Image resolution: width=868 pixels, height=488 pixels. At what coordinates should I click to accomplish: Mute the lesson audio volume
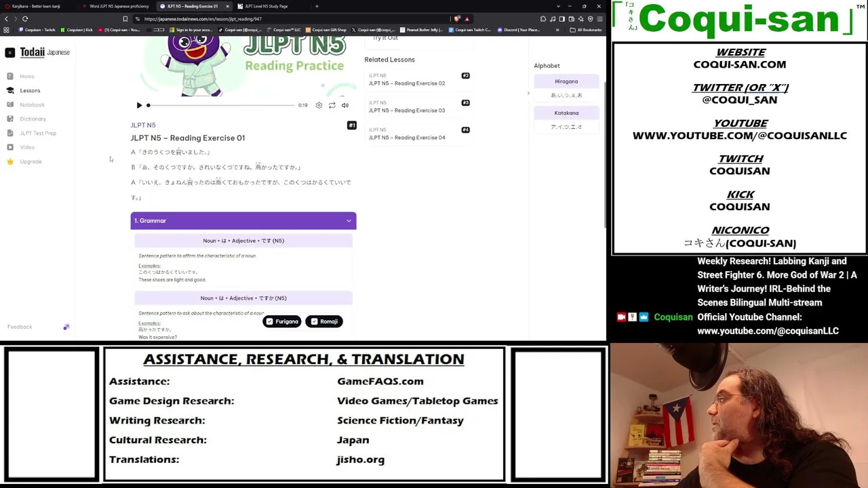pos(344,105)
